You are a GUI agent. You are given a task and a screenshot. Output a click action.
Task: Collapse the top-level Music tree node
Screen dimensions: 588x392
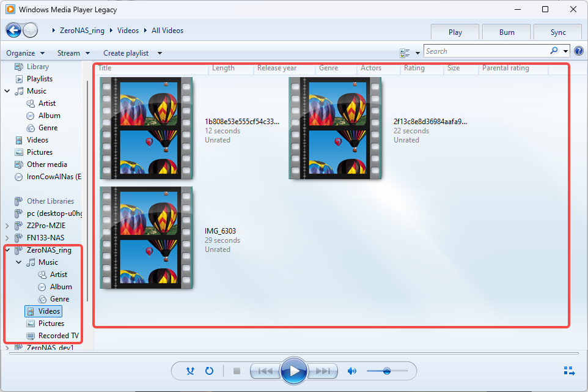(7, 91)
